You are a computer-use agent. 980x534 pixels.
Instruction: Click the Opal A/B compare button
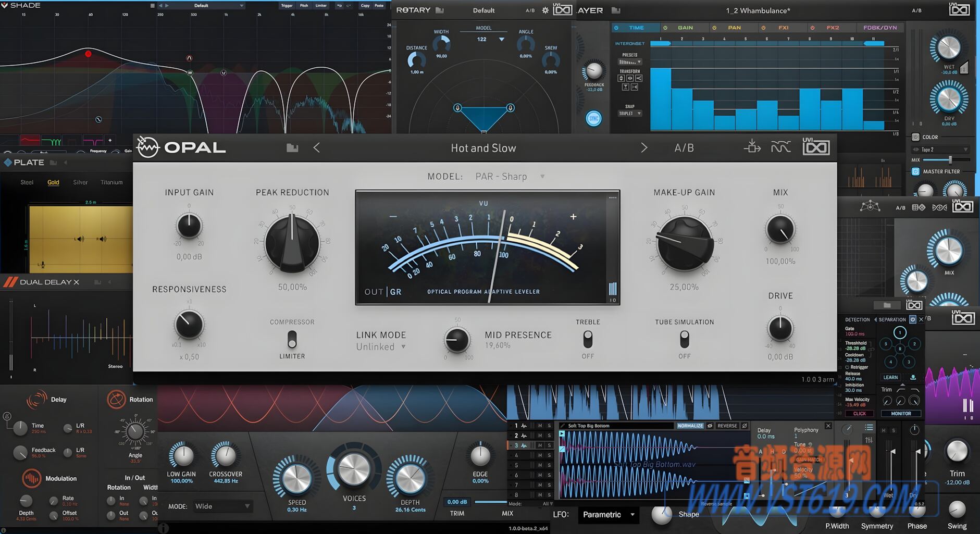(x=684, y=148)
